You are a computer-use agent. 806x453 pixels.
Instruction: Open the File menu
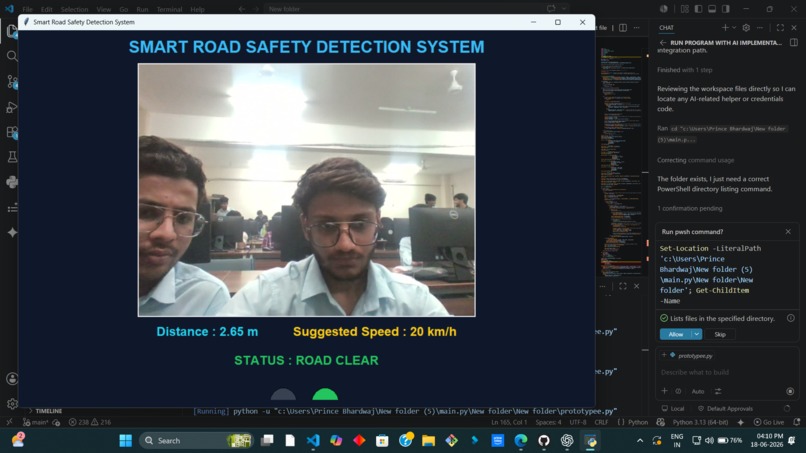click(x=27, y=9)
